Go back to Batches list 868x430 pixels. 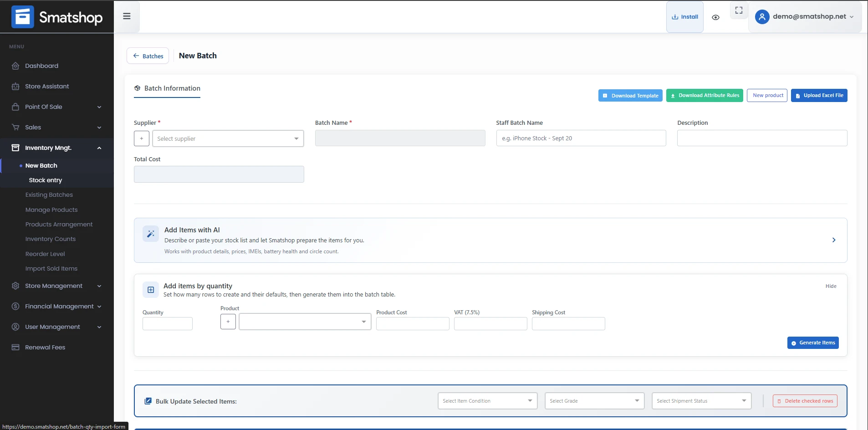[148, 56]
